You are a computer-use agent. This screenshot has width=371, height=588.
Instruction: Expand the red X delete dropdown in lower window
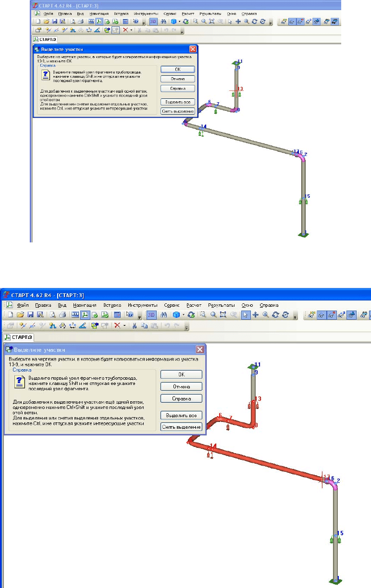(124, 325)
